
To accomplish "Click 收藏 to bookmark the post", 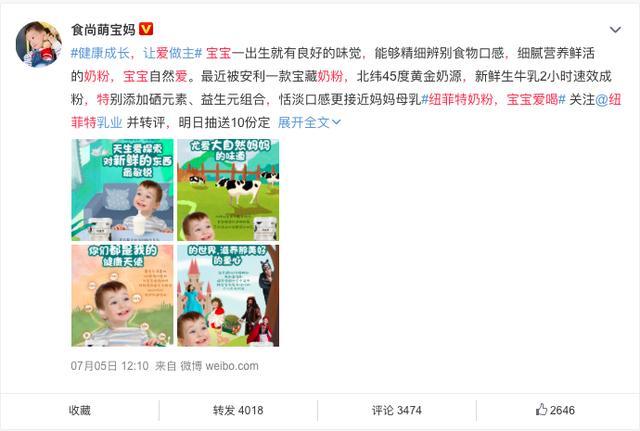I will click(x=80, y=410).
